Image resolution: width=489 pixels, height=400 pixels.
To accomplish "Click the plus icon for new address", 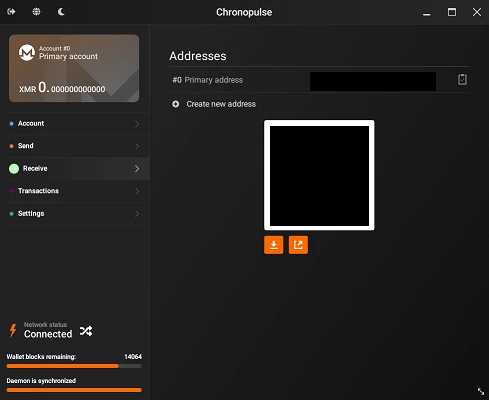I will tap(176, 104).
